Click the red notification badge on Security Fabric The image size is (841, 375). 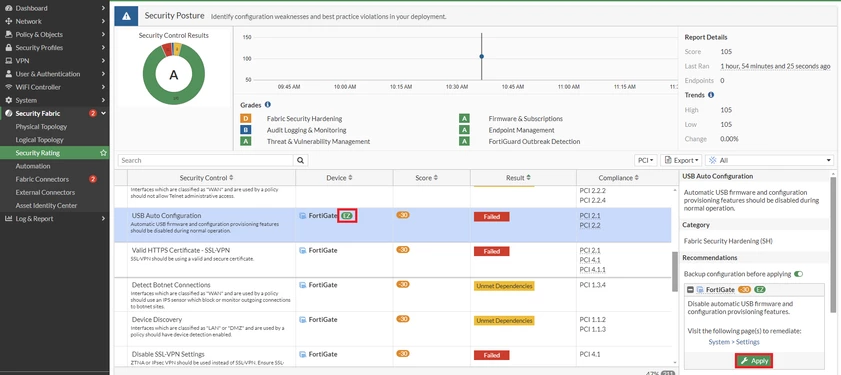(92, 113)
